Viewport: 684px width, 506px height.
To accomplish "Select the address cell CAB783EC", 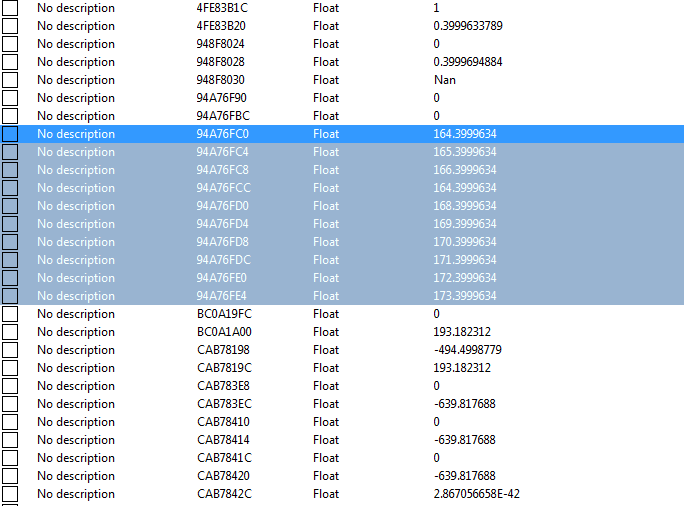I will pyautogui.click(x=223, y=404).
